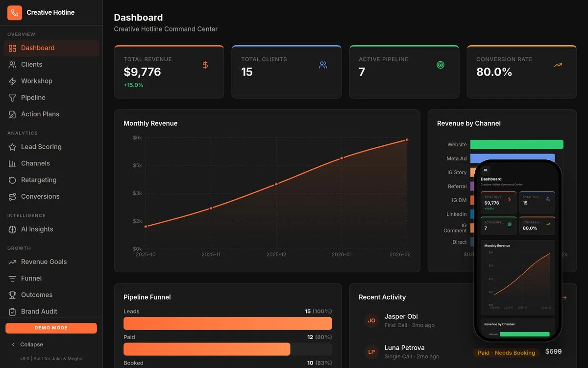
Task: Click the Outcomes trophy icon
Action: (x=12, y=295)
